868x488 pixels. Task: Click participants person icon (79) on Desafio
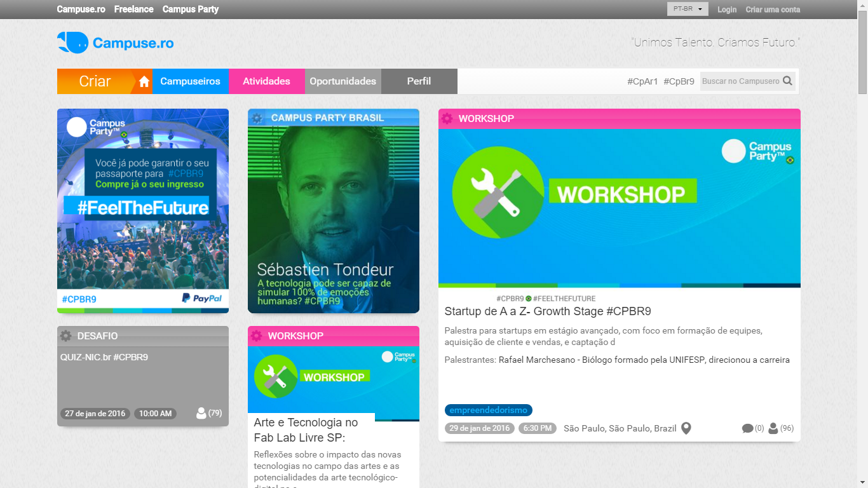[x=201, y=414]
